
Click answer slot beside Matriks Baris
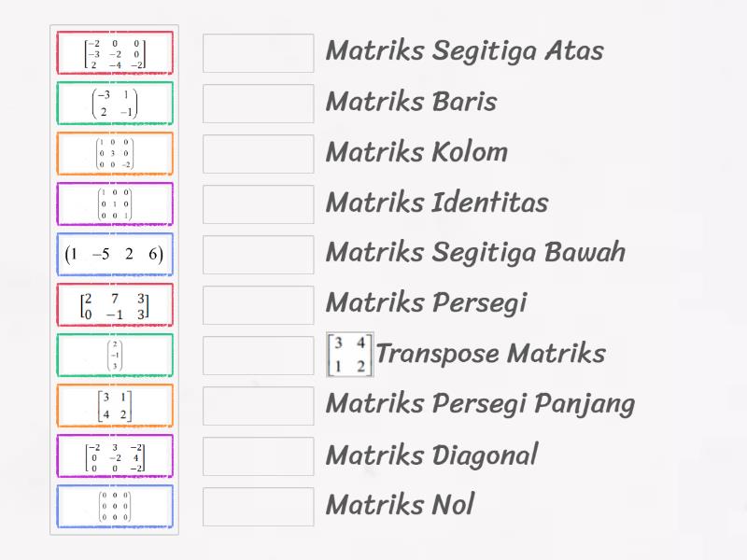[259, 104]
